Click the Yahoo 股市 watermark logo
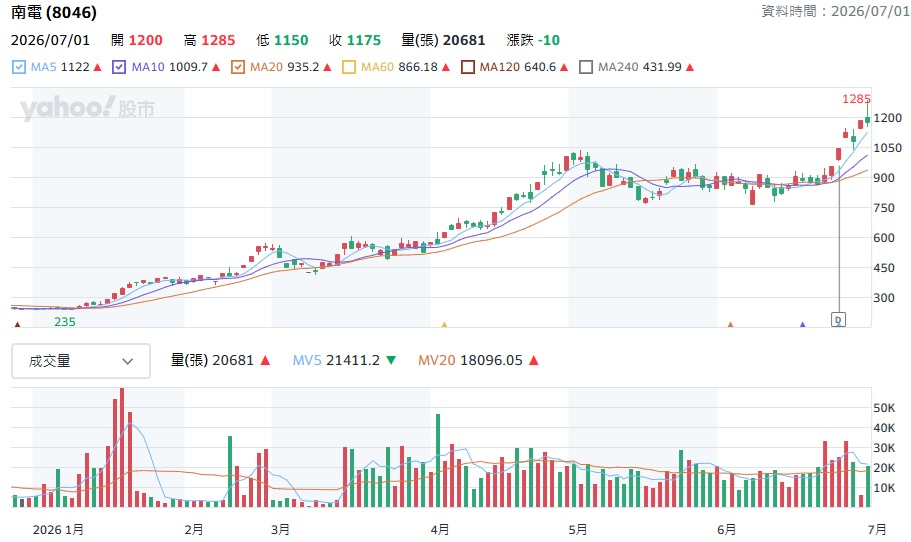Image resolution: width=911 pixels, height=542 pixels. 87,109
